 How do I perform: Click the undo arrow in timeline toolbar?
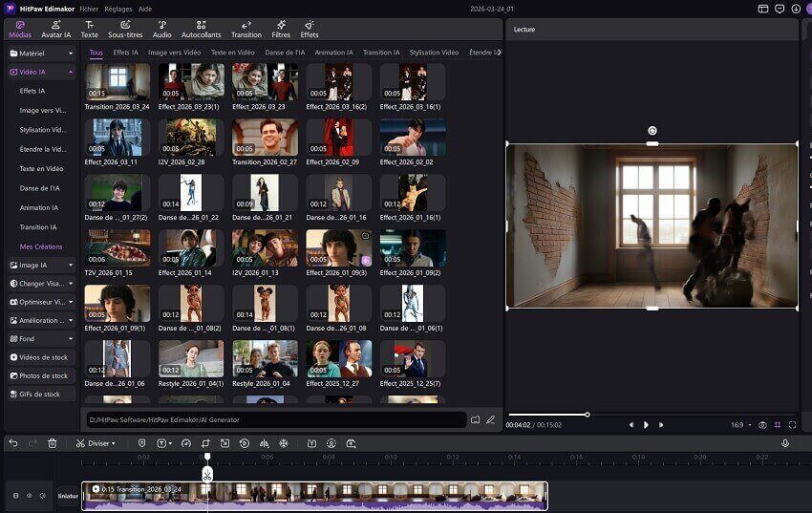13,443
